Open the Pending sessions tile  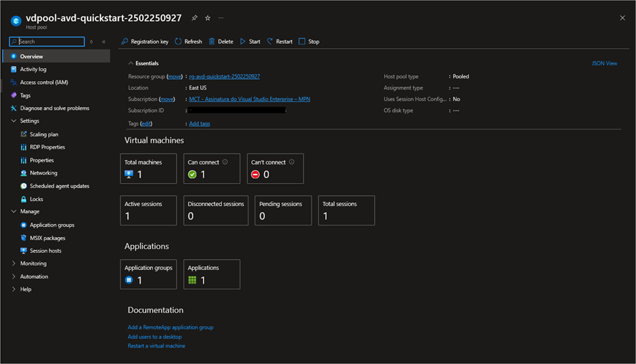pyautogui.click(x=283, y=210)
